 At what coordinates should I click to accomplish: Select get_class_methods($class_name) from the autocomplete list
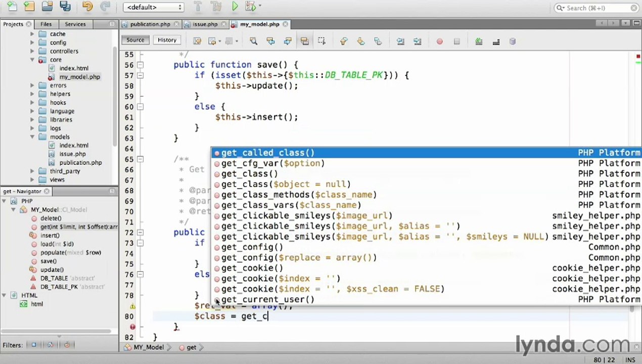coord(299,195)
